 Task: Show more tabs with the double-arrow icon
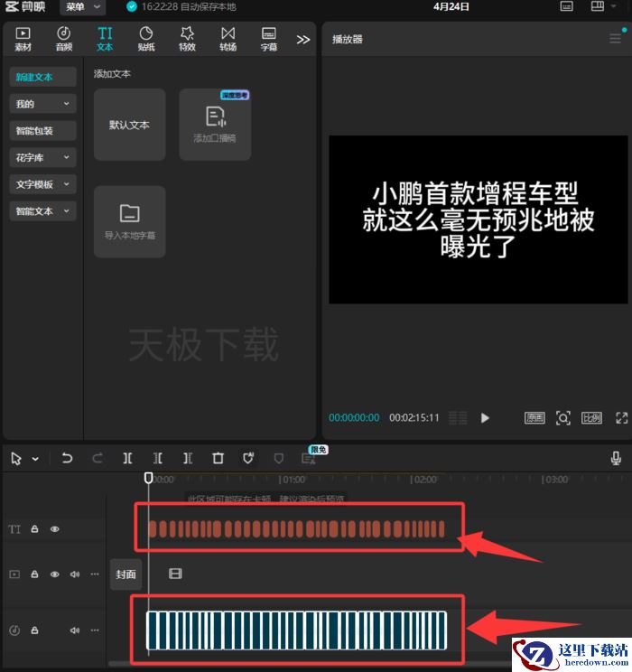click(x=303, y=40)
